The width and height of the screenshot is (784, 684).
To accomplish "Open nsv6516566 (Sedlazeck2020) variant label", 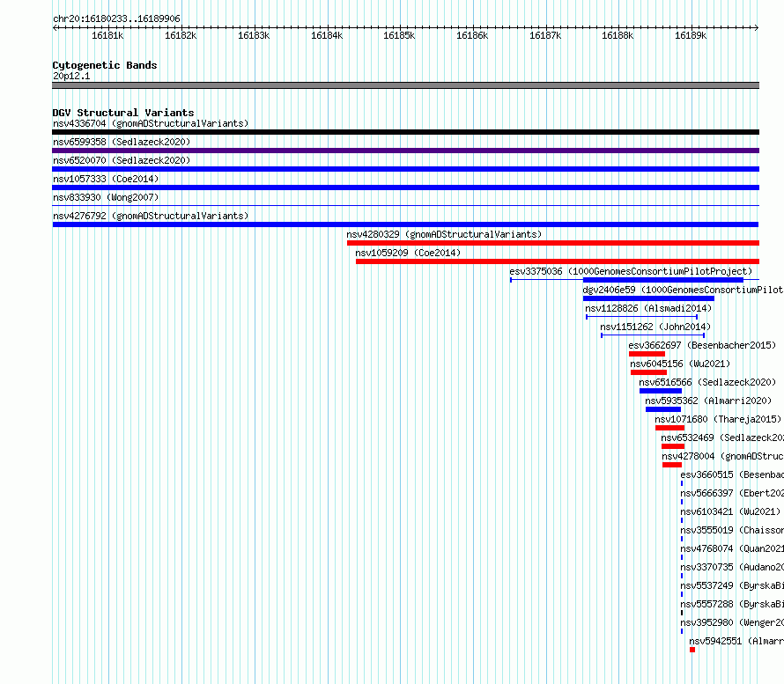I will pyautogui.click(x=707, y=382).
